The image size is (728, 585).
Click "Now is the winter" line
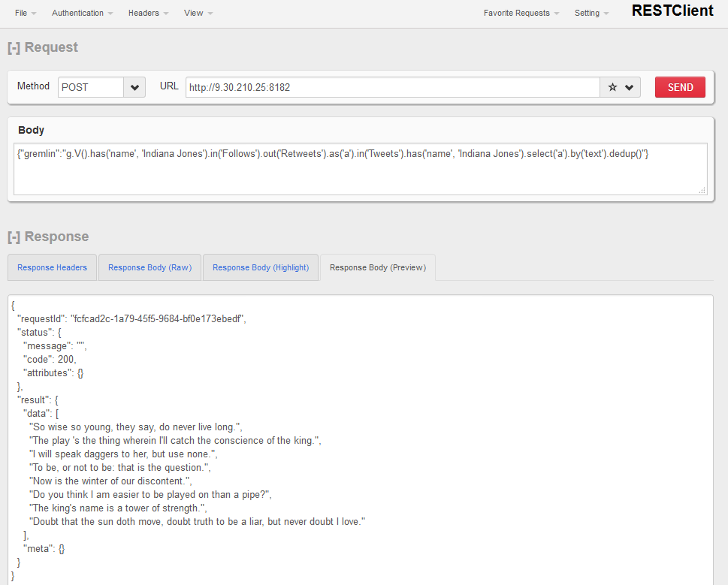tap(110, 481)
